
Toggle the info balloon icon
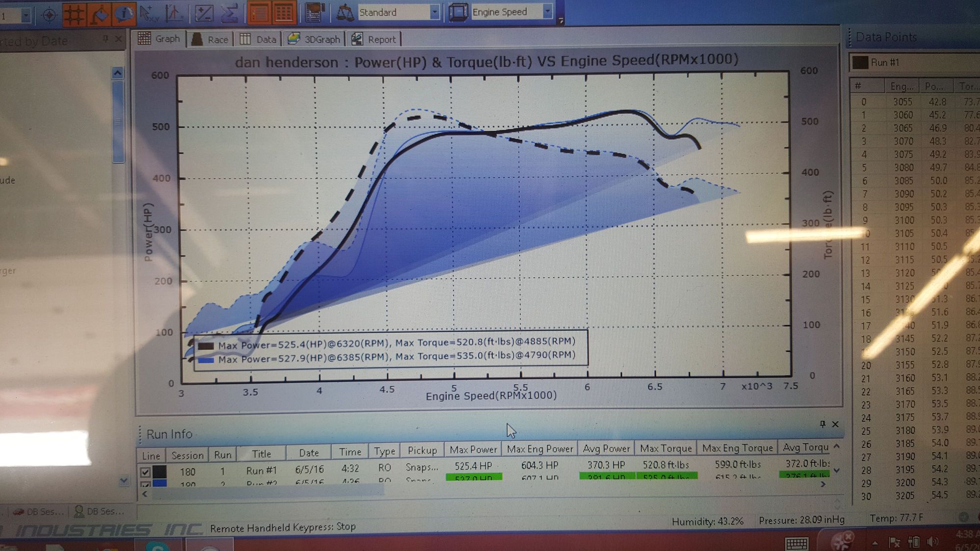123,14
